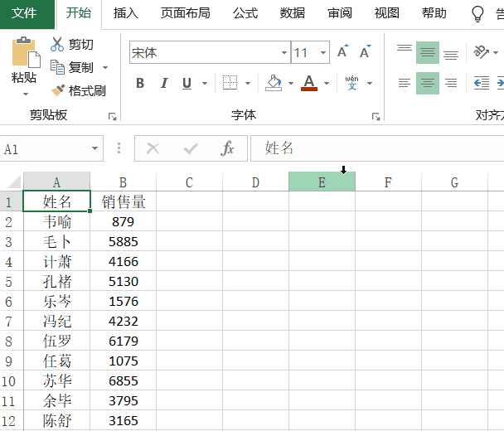504x431 pixels.
Task: Toggle center horizontal alignment
Action: point(428,83)
